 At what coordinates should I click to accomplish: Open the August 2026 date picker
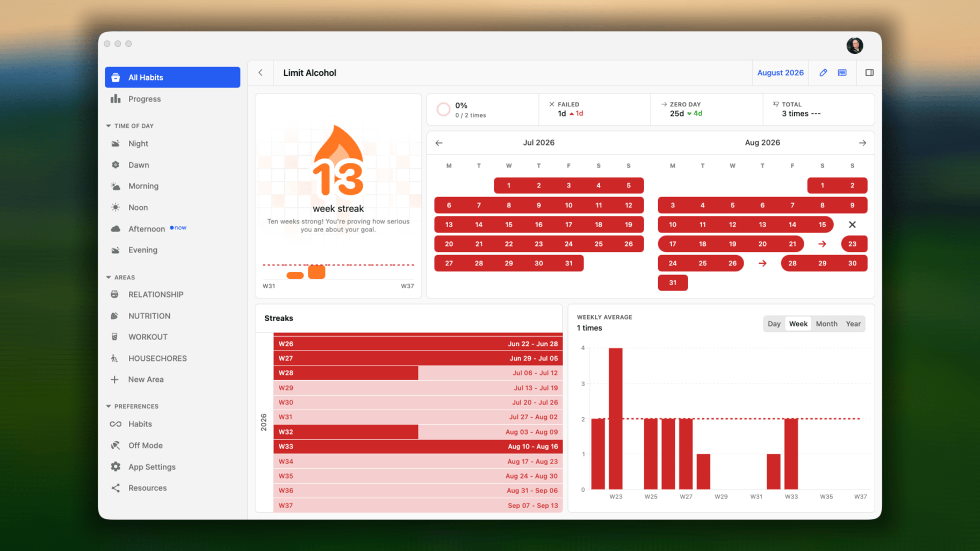point(780,73)
